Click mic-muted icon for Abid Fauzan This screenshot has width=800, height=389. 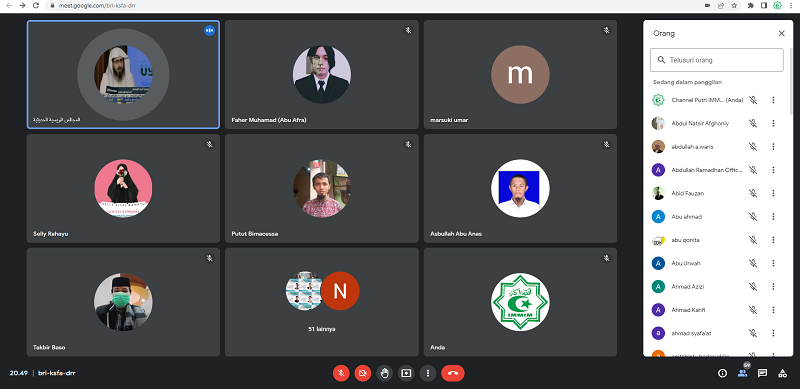753,193
